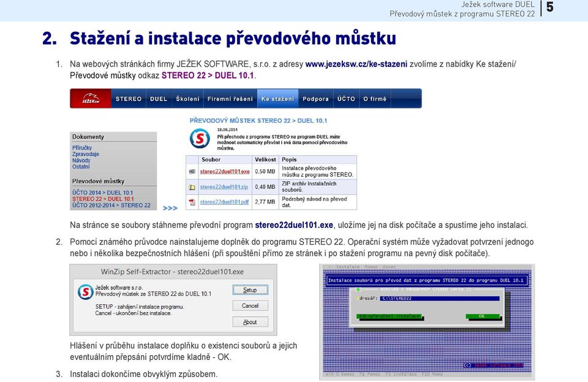This screenshot has height=382, width=588.
Task: Open the Firemní řešení navigation item
Action: click(230, 99)
